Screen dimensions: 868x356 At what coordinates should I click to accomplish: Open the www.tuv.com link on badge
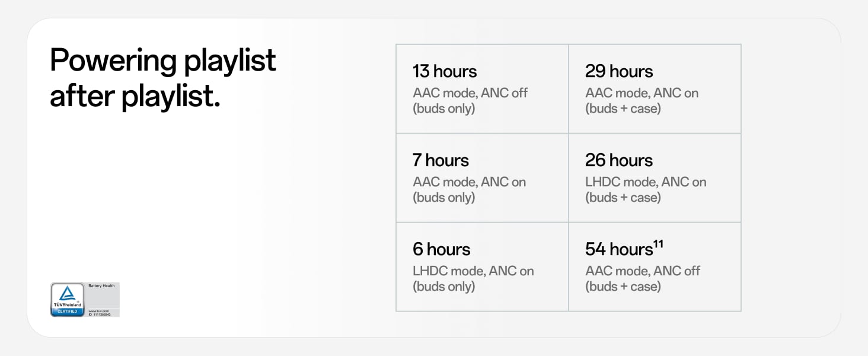click(99, 311)
